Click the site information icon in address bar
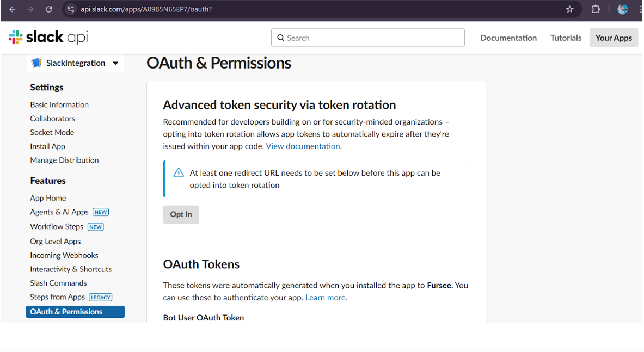Screen dimensions: 644x352 tap(71, 9)
